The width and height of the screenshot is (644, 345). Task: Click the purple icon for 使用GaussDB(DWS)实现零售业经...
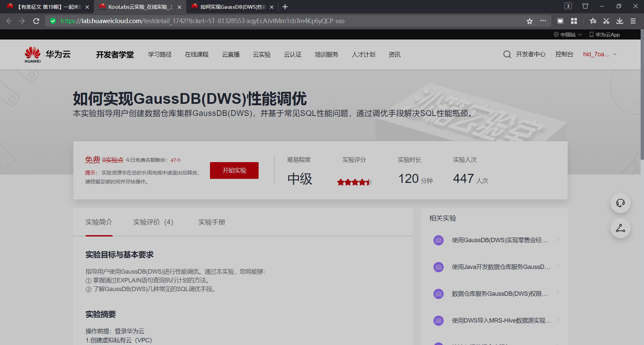[438, 240]
